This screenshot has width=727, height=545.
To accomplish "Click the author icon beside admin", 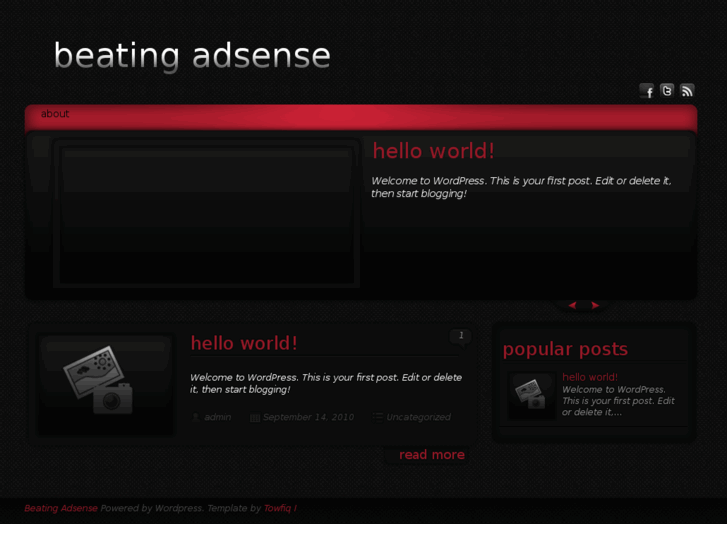I will (196, 417).
